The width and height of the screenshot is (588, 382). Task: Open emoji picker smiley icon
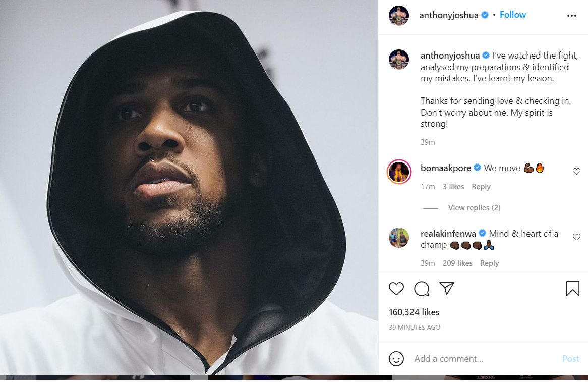(x=396, y=359)
